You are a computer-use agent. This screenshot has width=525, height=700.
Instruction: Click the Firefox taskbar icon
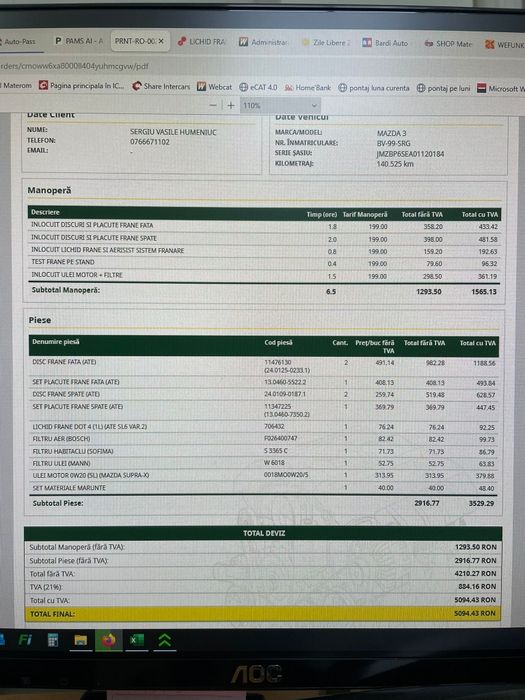[108, 641]
